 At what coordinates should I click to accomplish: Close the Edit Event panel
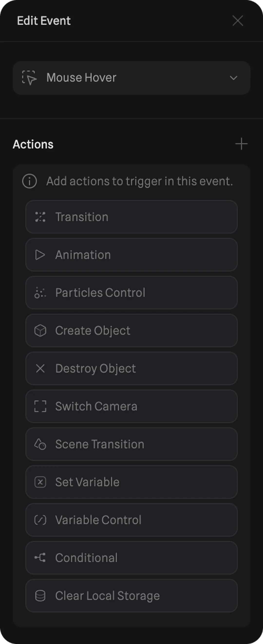pos(237,20)
